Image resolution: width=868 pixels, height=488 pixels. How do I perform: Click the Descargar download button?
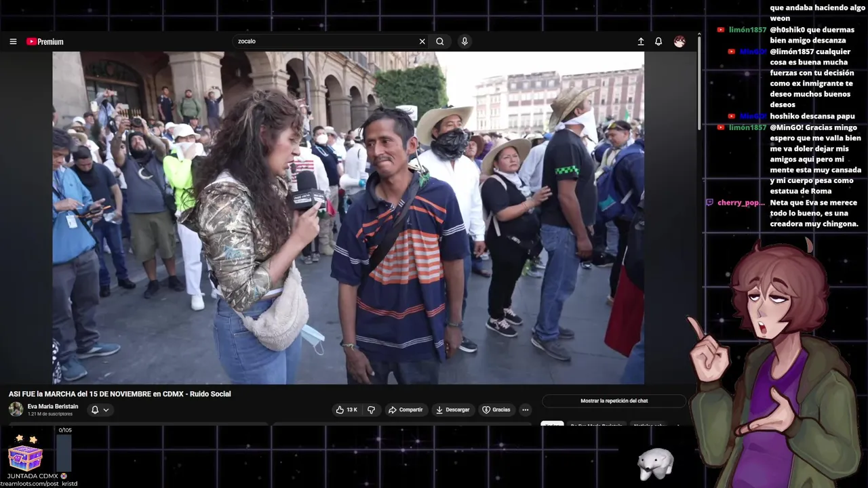tap(453, 409)
